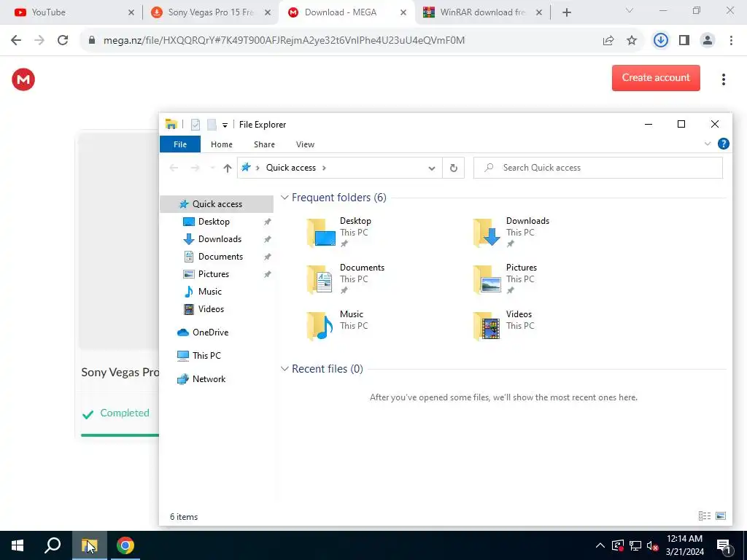This screenshot has width=747, height=560.
Task: Open Chrome side panel icon
Action: 684,41
